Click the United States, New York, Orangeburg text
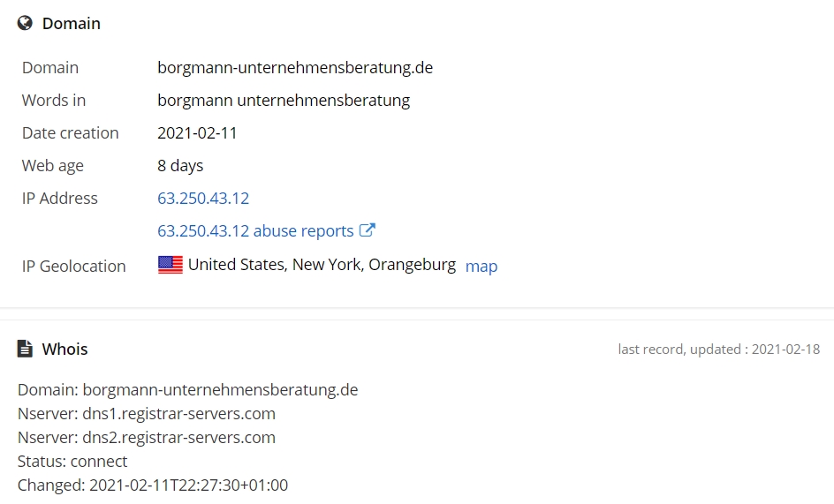 pyautogui.click(x=322, y=265)
